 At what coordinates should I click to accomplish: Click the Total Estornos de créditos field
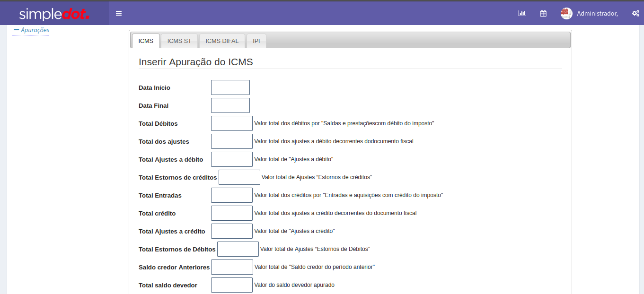[239, 177]
